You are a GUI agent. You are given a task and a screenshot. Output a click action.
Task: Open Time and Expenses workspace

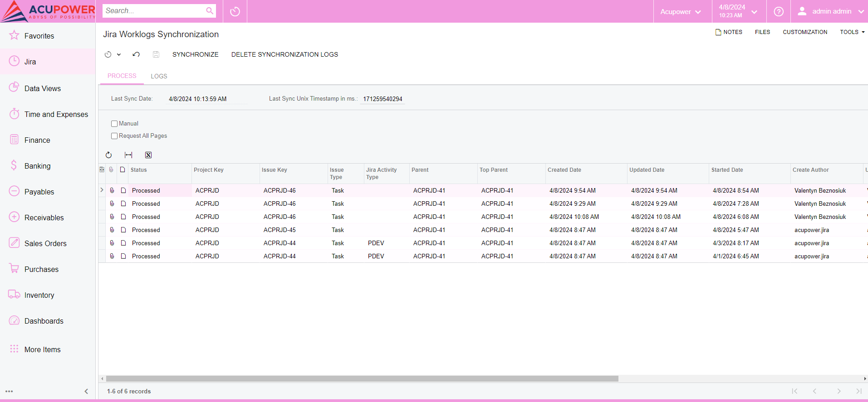point(48,114)
